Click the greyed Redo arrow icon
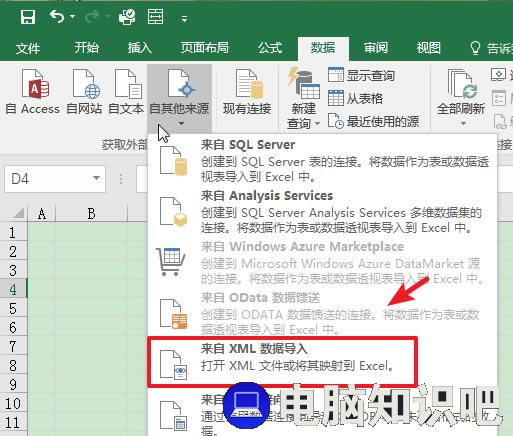This screenshot has height=436, width=513. pos(92,16)
